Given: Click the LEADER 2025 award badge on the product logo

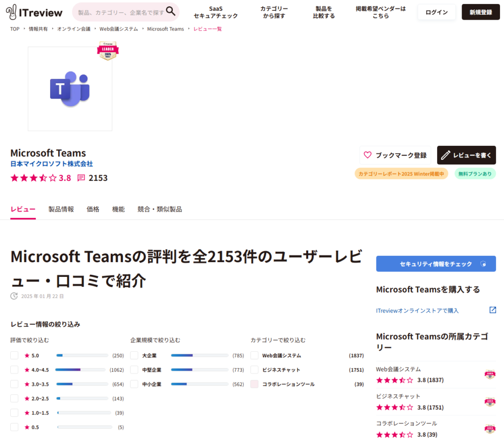Looking at the screenshot, I should point(108,51).
